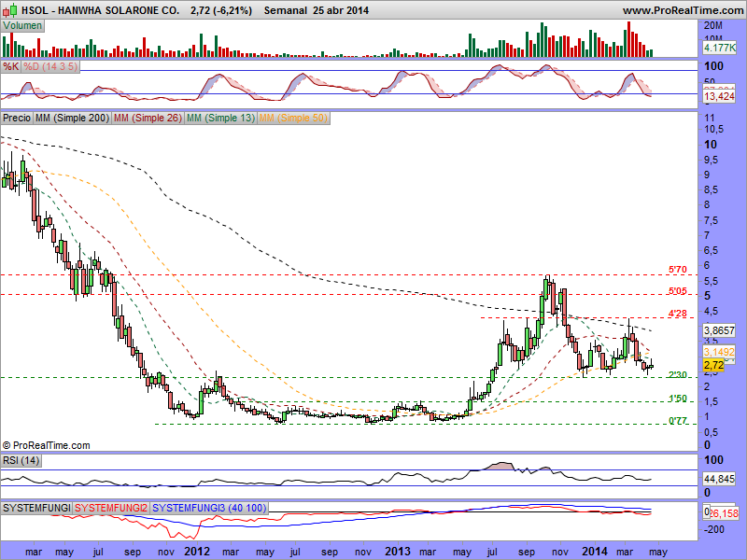Open the Semanal timeframe label
The width and height of the screenshot is (747, 560).
(x=286, y=10)
